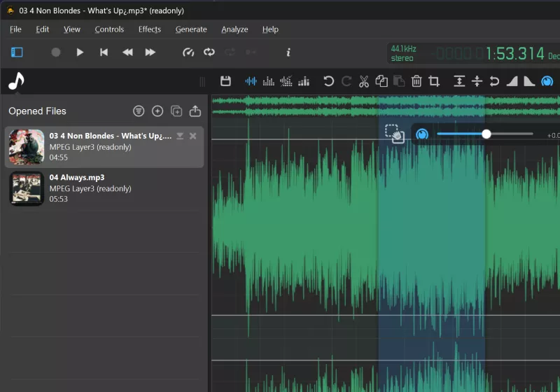Viewport: 560px width, 392px height.
Task: Click the Copy icon in toolbar
Action: point(381,81)
